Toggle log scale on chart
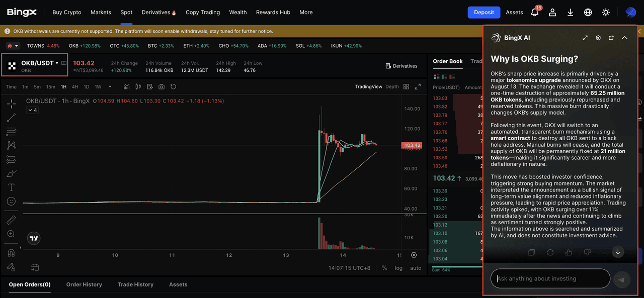Image resolution: width=644 pixels, height=298 pixels. click(x=398, y=268)
